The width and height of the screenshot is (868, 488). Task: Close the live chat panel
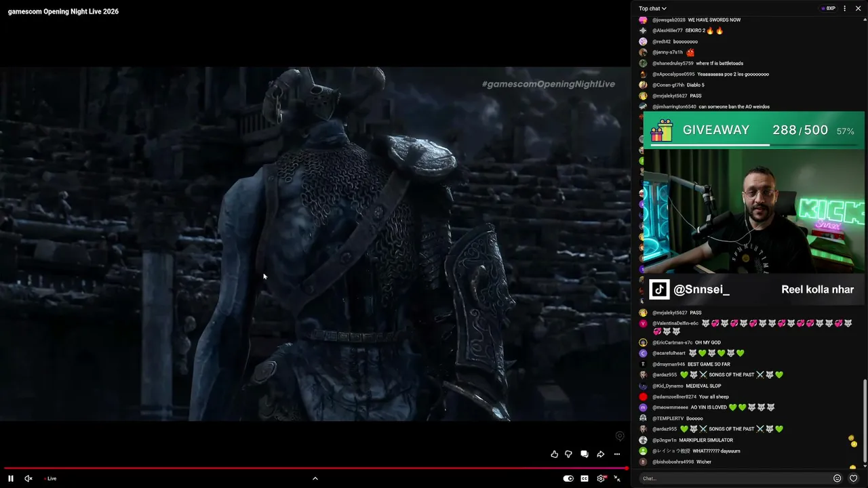(858, 9)
